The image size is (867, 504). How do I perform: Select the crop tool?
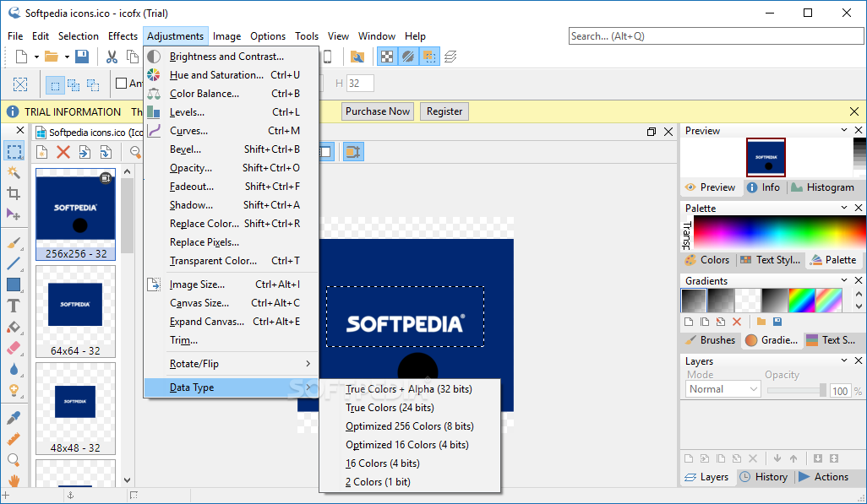coord(14,192)
